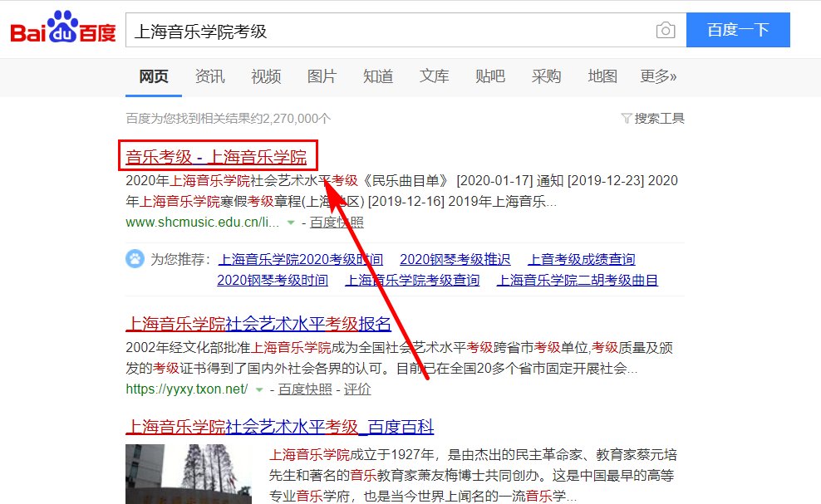This screenshot has height=504, width=821.
Task: Click the 百度一下 search button
Action: [x=738, y=29]
